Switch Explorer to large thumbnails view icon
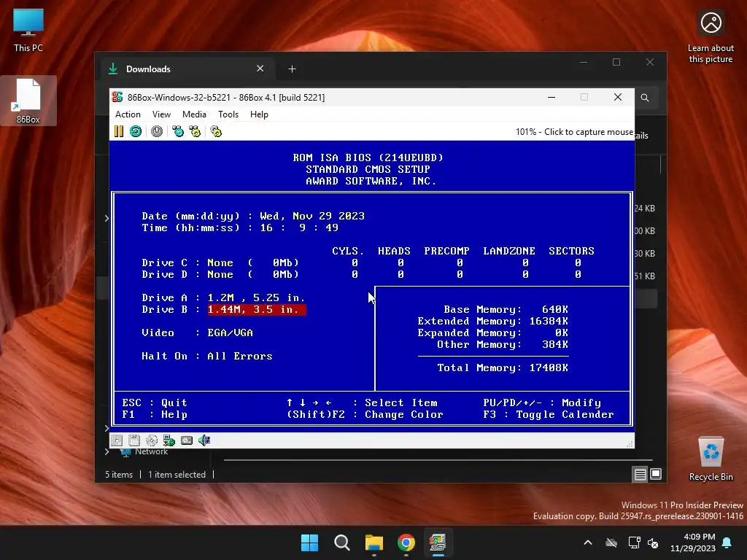This screenshot has height=560, width=747. click(656, 474)
